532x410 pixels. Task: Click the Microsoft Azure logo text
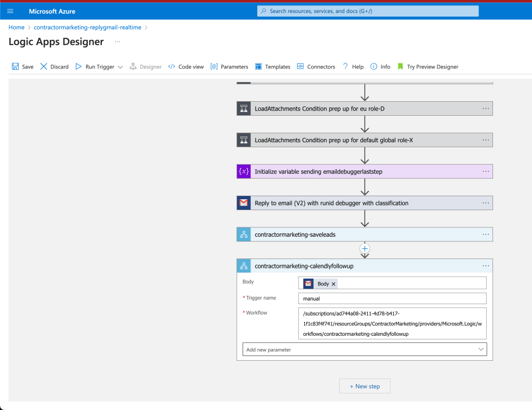pyautogui.click(x=52, y=11)
